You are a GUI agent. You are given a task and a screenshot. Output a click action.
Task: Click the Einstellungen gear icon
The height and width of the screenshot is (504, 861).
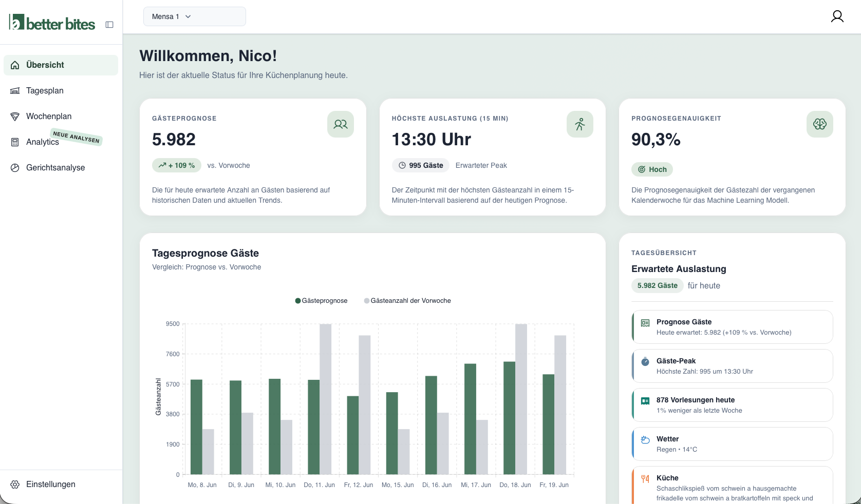[15, 484]
